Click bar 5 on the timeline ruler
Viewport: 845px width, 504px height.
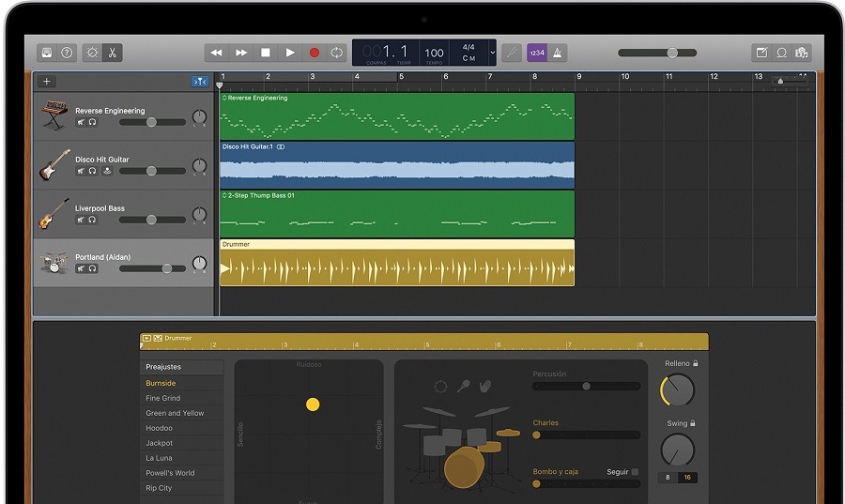[401, 76]
